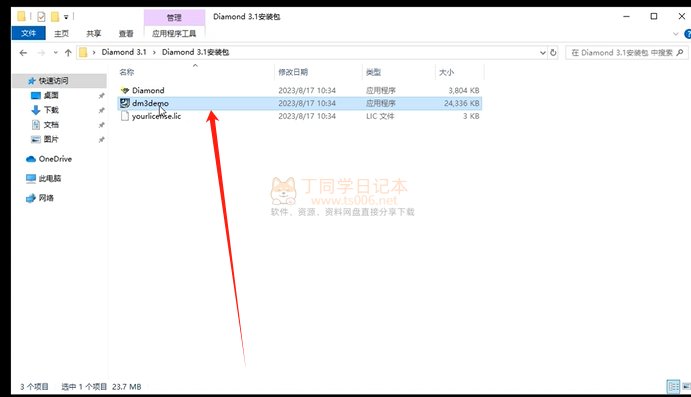Image resolution: width=691 pixels, height=397 pixels.
Task: Refresh the current folder view
Action: (553, 53)
